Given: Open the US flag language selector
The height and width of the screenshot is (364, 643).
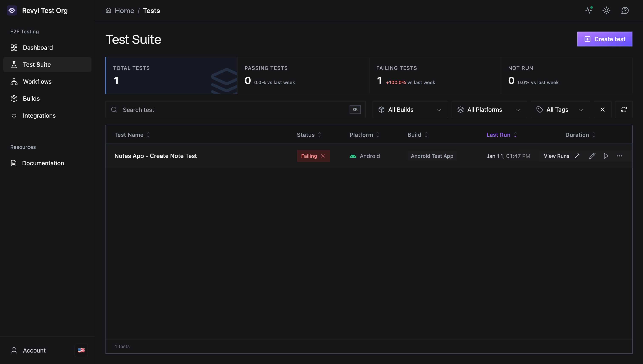Looking at the screenshot, I should (x=81, y=350).
